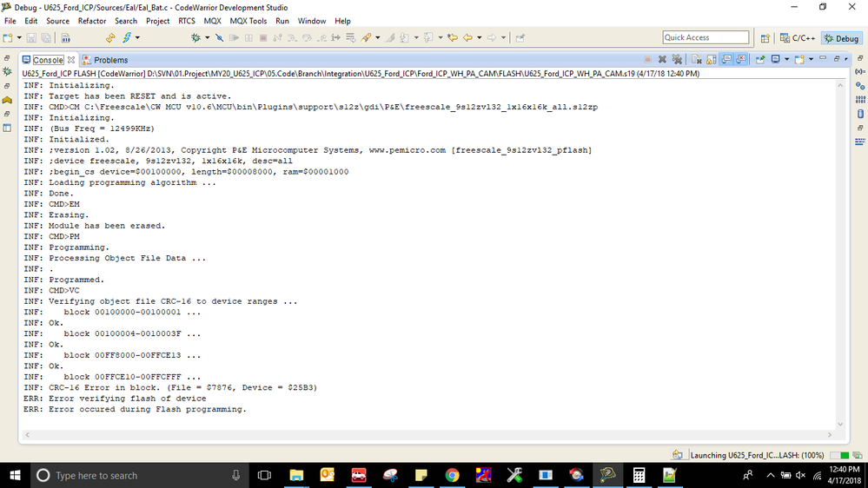Click the Open Perspective icon
This screenshot has height=488, width=868.
point(765,38)
